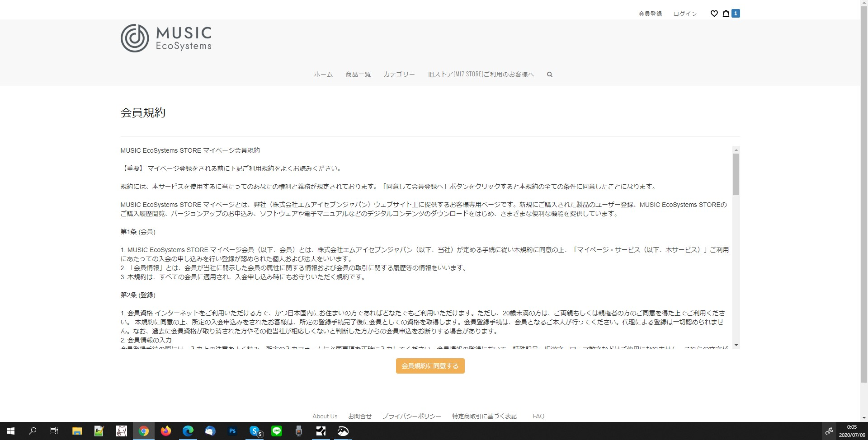Screen dimensions: 868x440
Task: Open the wishlist heart icon
Action: pyautogui.click(x=714, y=14)
